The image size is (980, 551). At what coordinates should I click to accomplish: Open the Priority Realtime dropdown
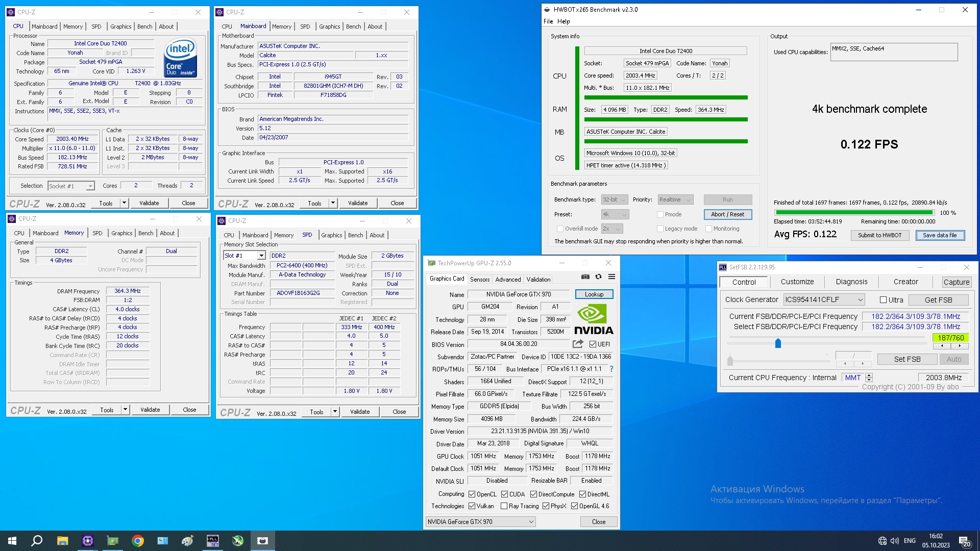[675, 199]
